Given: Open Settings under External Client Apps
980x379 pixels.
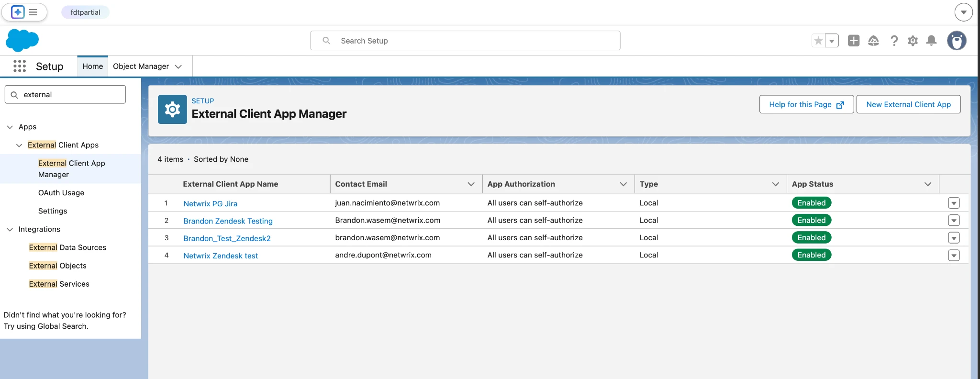Looking at the screenshot, I should click(53, 211).
